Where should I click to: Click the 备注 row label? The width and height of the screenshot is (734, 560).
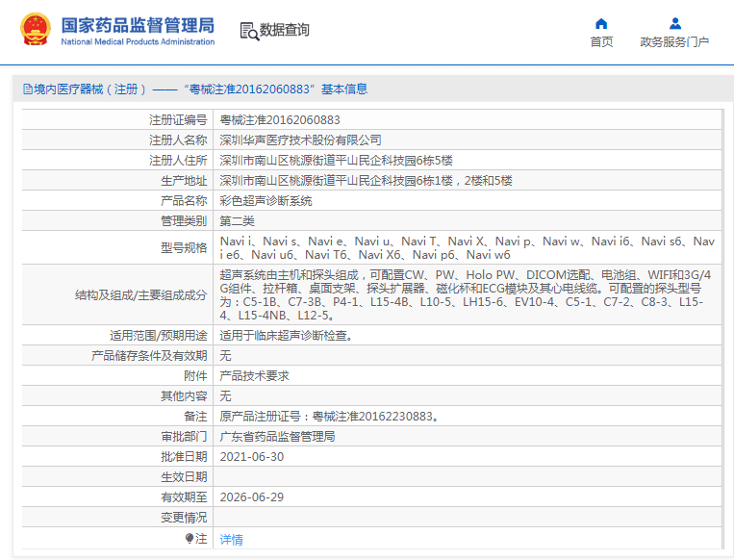tap(195, 417)
